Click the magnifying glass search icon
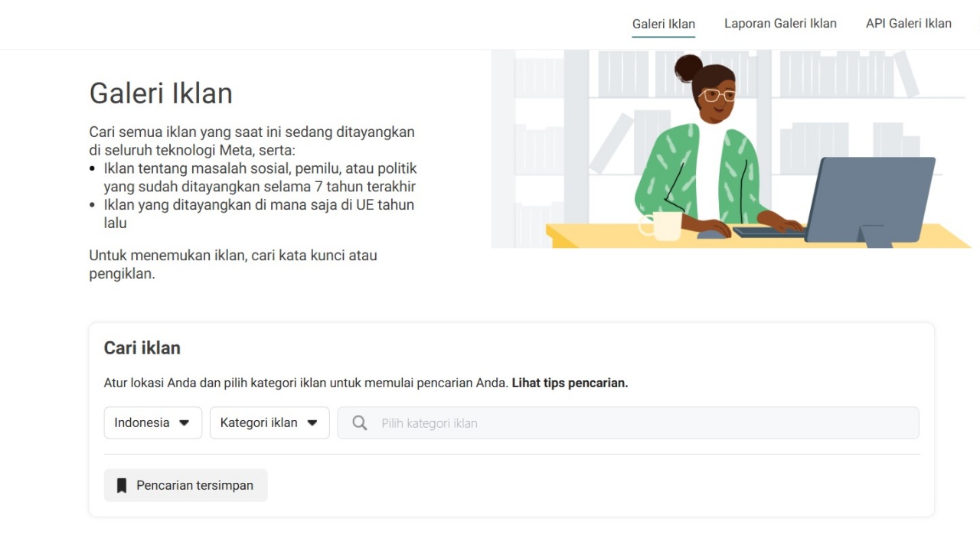 (x=359, y=422)
